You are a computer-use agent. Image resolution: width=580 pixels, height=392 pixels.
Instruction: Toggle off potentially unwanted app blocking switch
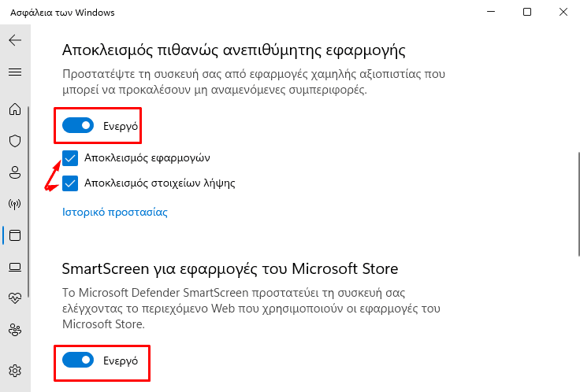point(78,126)
